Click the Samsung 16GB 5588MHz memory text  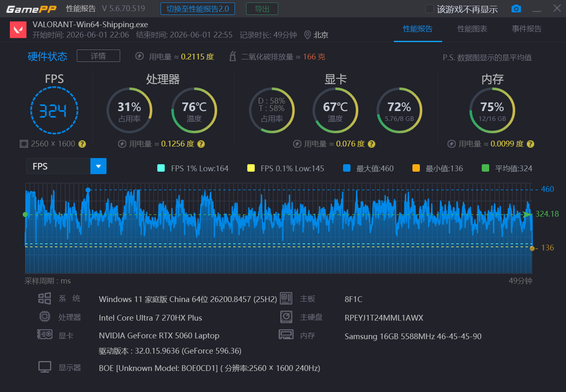coord(413,336)
